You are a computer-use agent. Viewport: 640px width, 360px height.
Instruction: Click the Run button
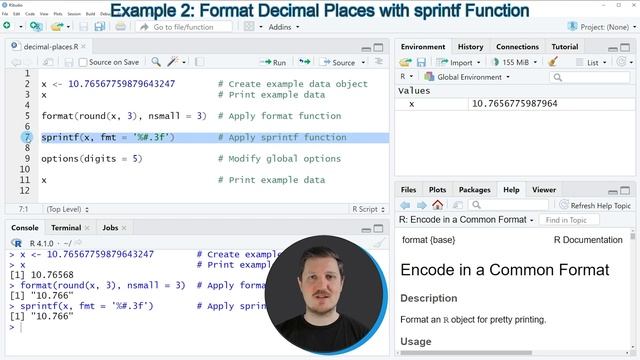273,62
